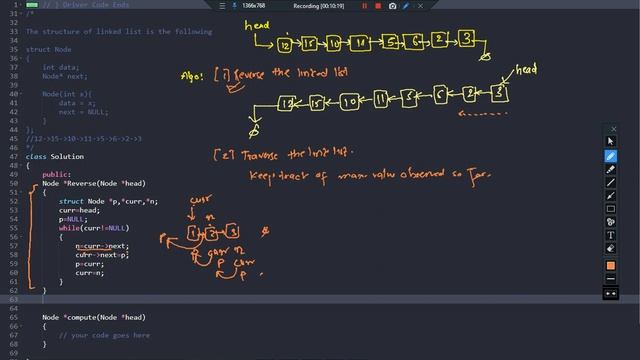Click the 'struct Node' comment line 35
Viewport: 640px width, 360px height.
49,49
